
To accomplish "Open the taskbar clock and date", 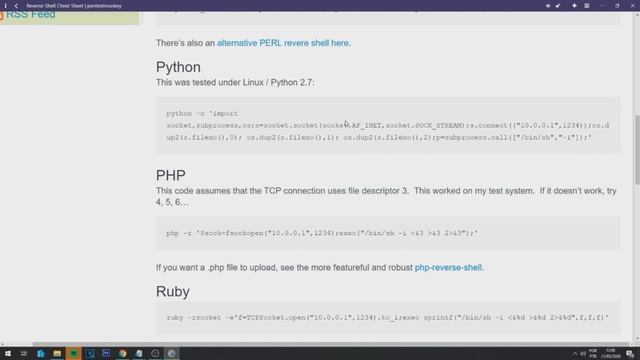I will click(x=611, y=353).
